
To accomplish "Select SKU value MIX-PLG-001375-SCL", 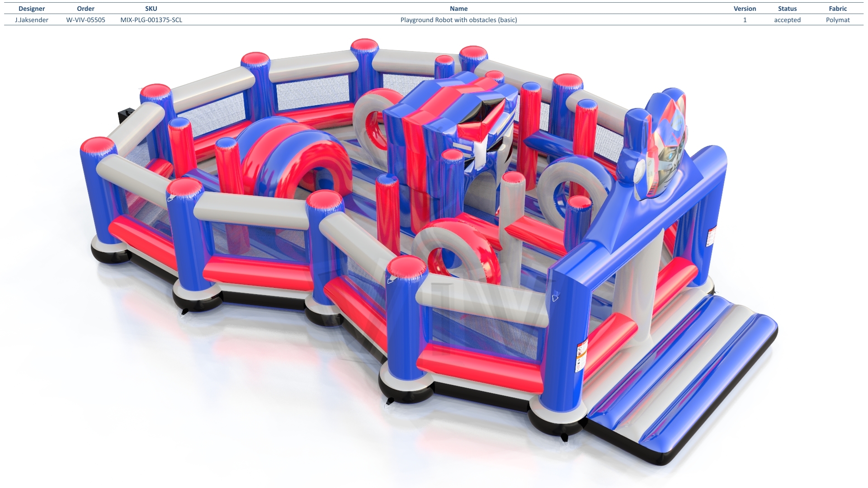I will [x=151, y=20].
